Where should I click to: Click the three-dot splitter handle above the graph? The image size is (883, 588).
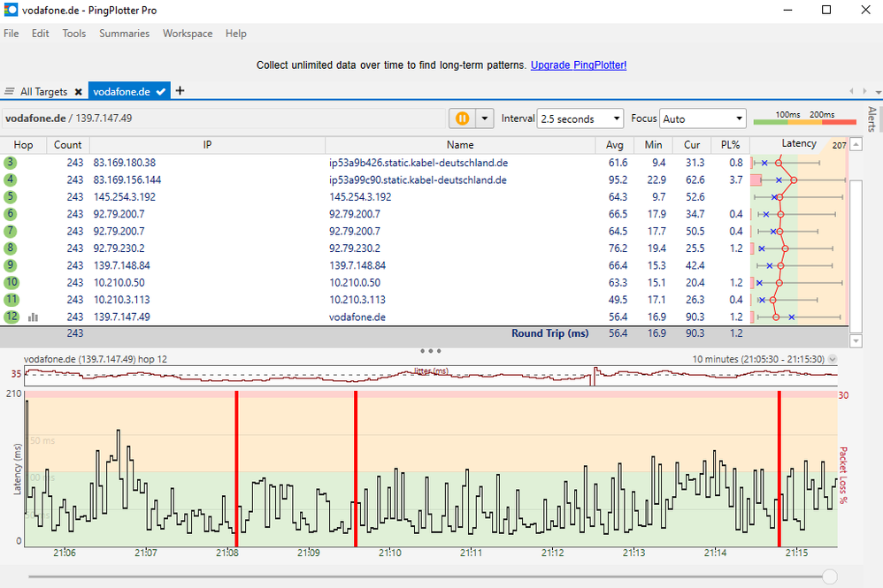[x=431, y=351]
